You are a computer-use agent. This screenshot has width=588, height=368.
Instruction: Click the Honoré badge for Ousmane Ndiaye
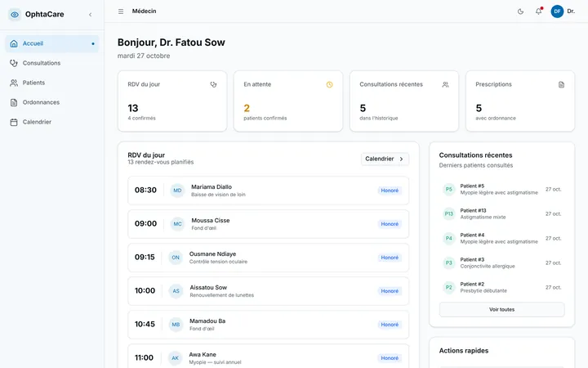tap(390, 258)
